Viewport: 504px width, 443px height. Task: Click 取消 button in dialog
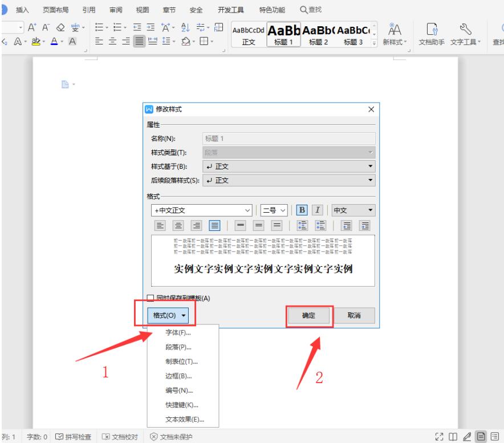353,315
